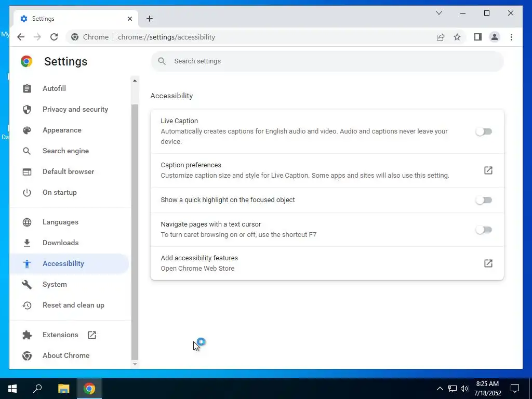This screenshot has width=532, height=399.
Task: Click the Downloads arrow icon
Action: click(x=27, y=243)
